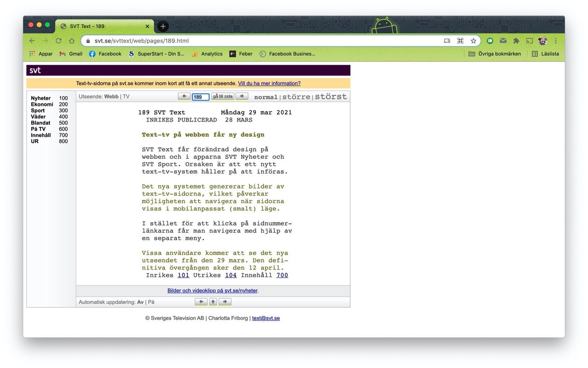This screenshot has width=588, height=368.
Task: Go to Innehåll 700 in sidebar
Action: click(49, 135)
